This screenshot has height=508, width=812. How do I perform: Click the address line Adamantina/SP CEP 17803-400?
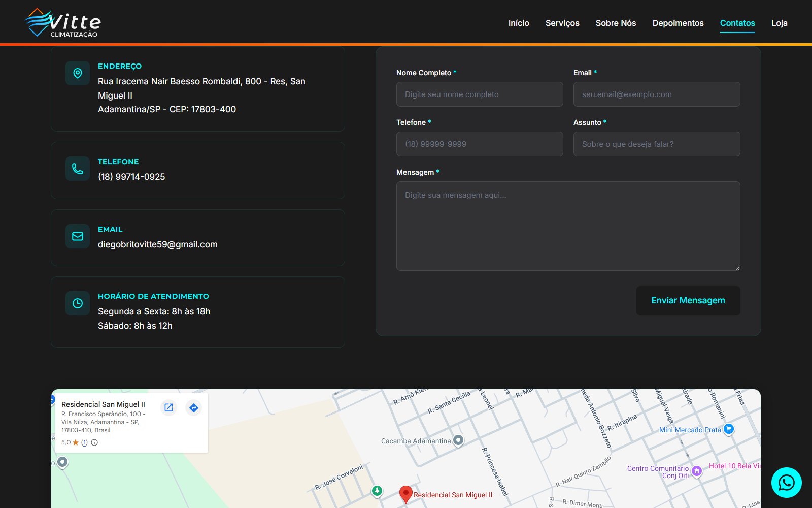pyautogui.click(x=167, y=109)
